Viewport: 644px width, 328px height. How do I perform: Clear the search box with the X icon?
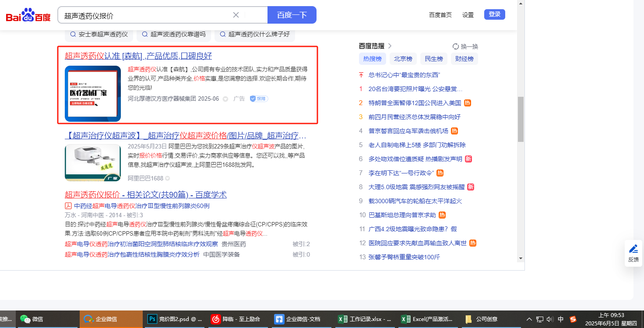pos(236,15)
